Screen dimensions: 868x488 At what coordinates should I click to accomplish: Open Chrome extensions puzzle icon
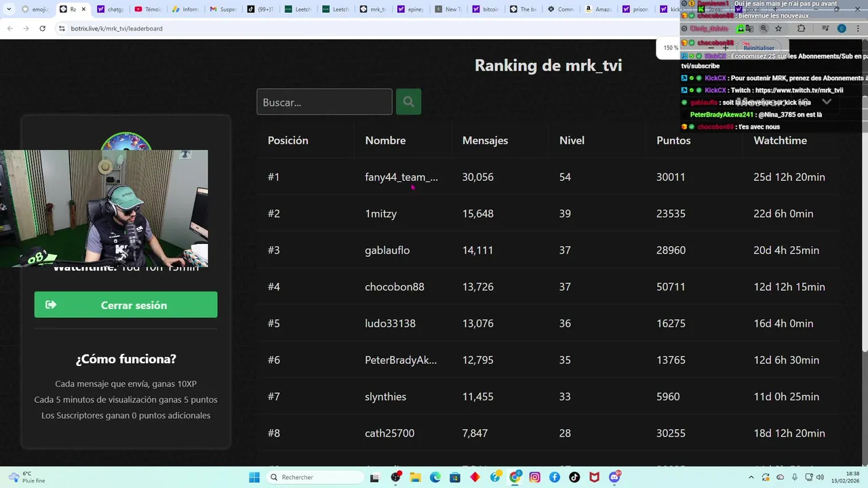coord(802,28)
